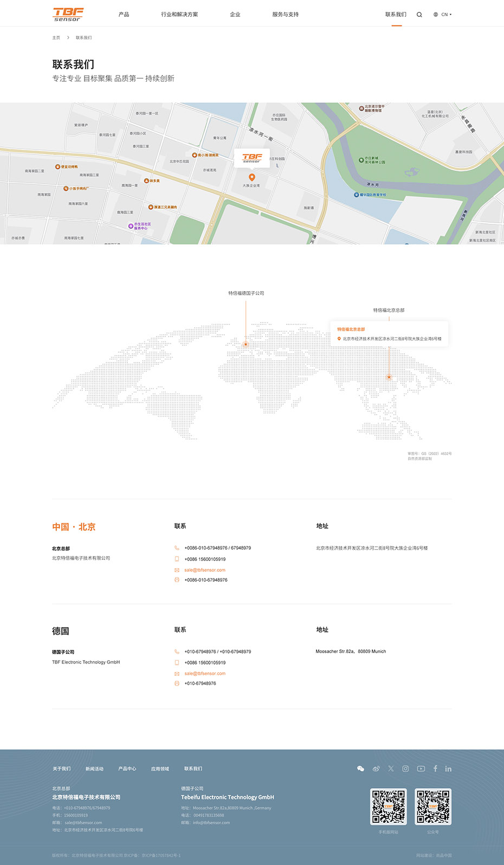Open Weibo social icon in footer
504x865 pixels.
coord(376,769)
